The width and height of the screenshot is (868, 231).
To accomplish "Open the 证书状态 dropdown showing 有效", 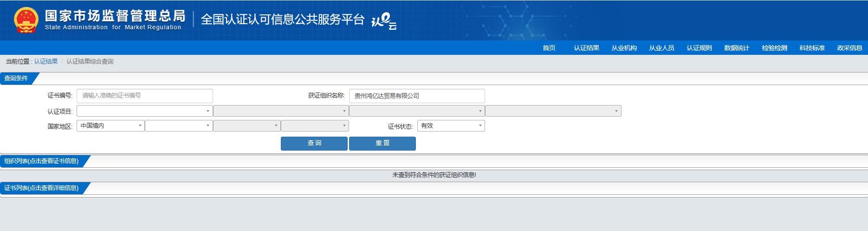I will click(451, 126).
